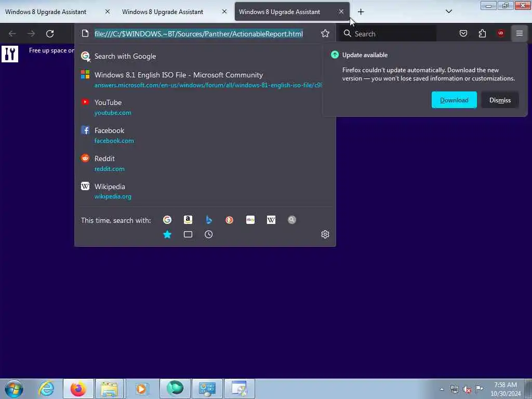Focus the Search box in toolbar
532x399 pixels.
pyautogui.click(x=389, y=34)
